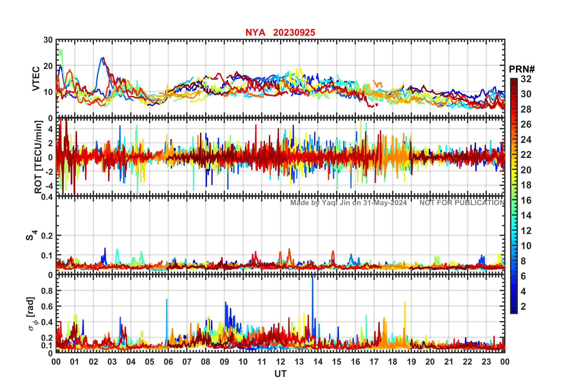Viewport: 561px width, 392px height.
Task: Click the "0.1" tick on the sigma-phi axis
Action: (47, 345)
